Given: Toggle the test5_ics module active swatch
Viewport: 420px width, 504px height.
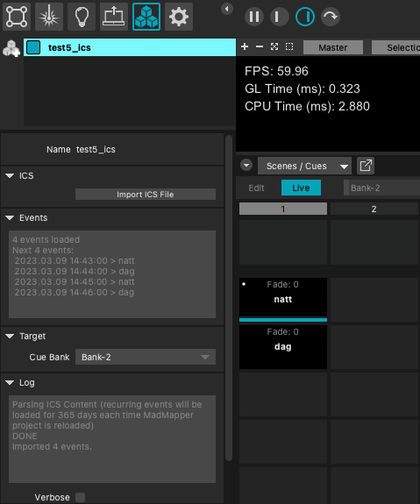Looking at the screenshot, I should (x=33, y=47).
